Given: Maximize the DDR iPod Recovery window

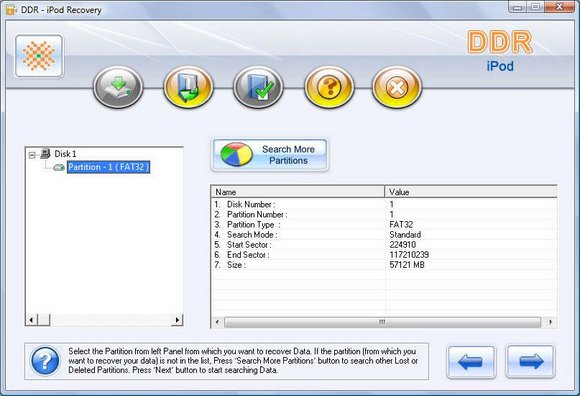Looking at the screenshot, I should (535, 7).
